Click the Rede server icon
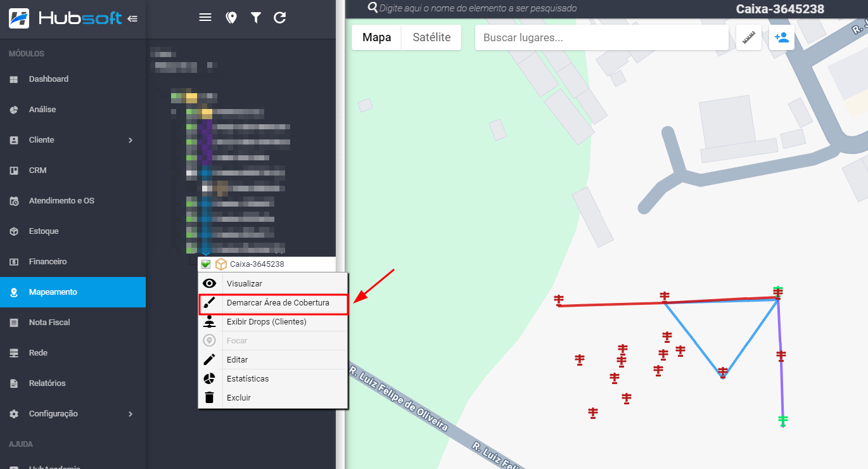 click(14, 353)
